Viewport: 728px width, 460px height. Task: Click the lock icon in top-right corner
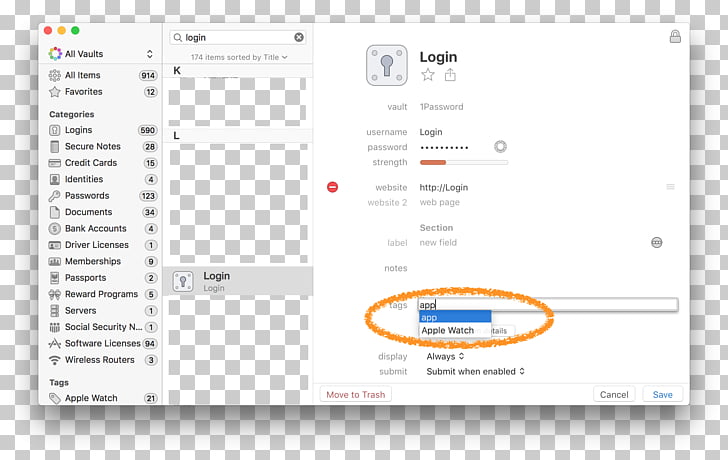pos(675,37)
